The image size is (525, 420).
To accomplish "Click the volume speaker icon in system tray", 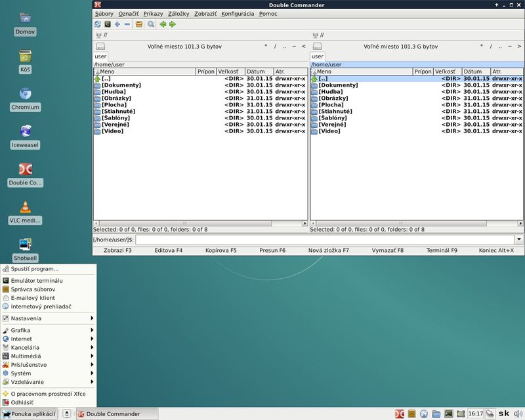I will click(x=518, y=413).
